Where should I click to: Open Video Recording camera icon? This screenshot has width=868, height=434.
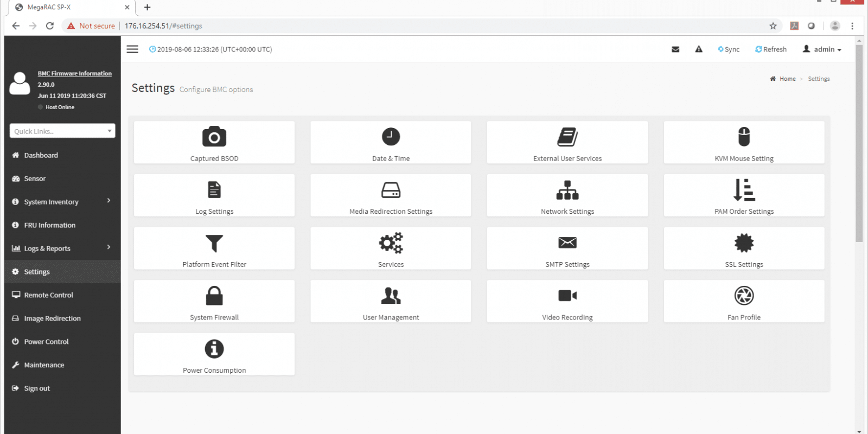click(x=567, y=296)
